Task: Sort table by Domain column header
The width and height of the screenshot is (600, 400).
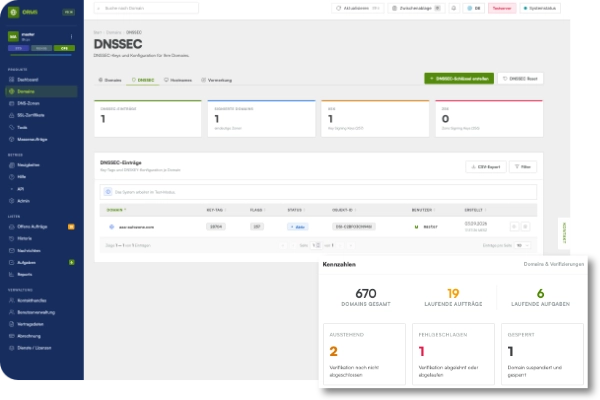Action: [116, 210]
